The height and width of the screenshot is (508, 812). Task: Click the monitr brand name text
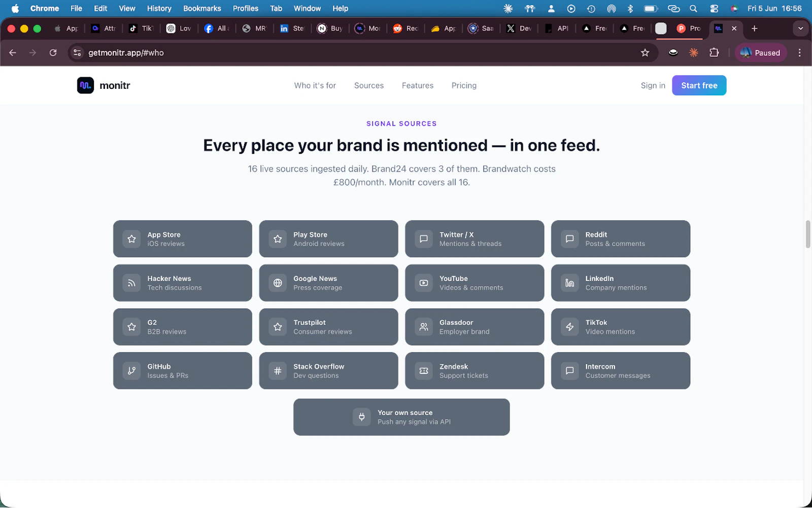(115, 85)
